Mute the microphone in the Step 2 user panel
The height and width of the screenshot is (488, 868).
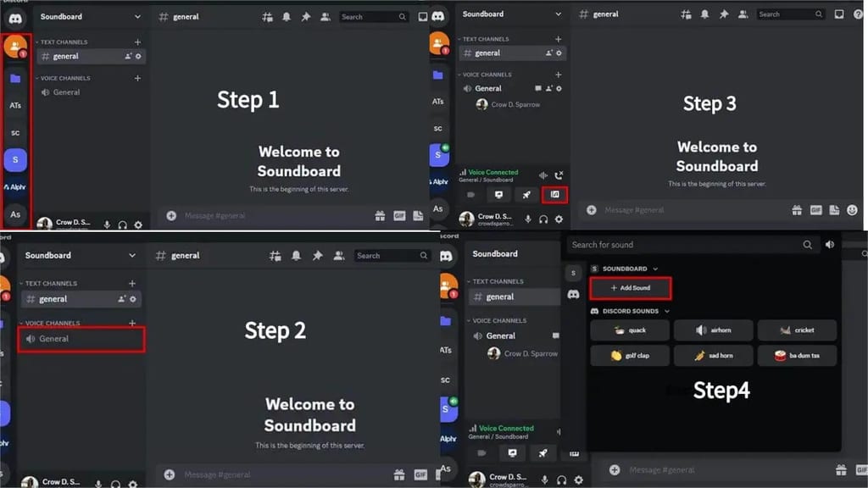pos(98,484)
